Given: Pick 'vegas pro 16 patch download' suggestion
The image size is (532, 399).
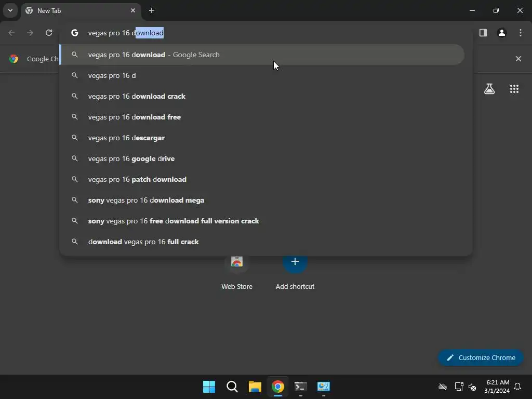Looking at the screenshot, I should tap(262, 179).
